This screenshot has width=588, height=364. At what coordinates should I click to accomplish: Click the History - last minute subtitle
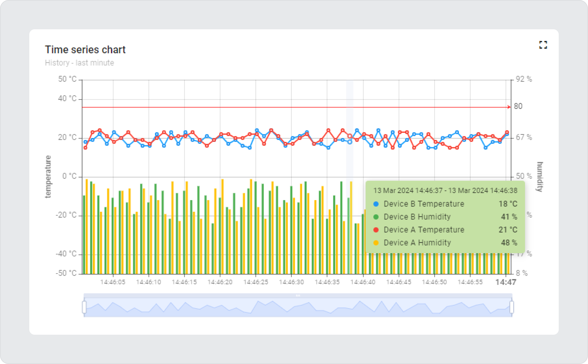(79, 63)
